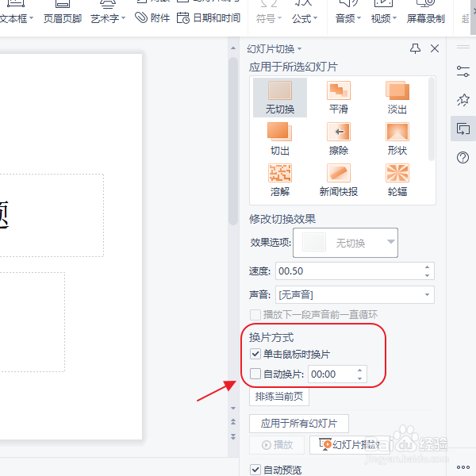Choose the 轮辐 transition effect

[397, 180]
